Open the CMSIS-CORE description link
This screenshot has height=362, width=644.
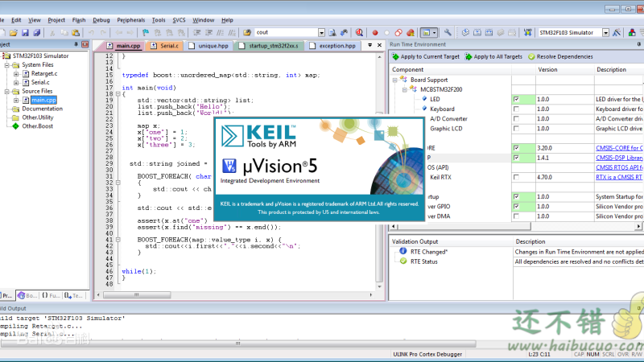click(618, 148)
